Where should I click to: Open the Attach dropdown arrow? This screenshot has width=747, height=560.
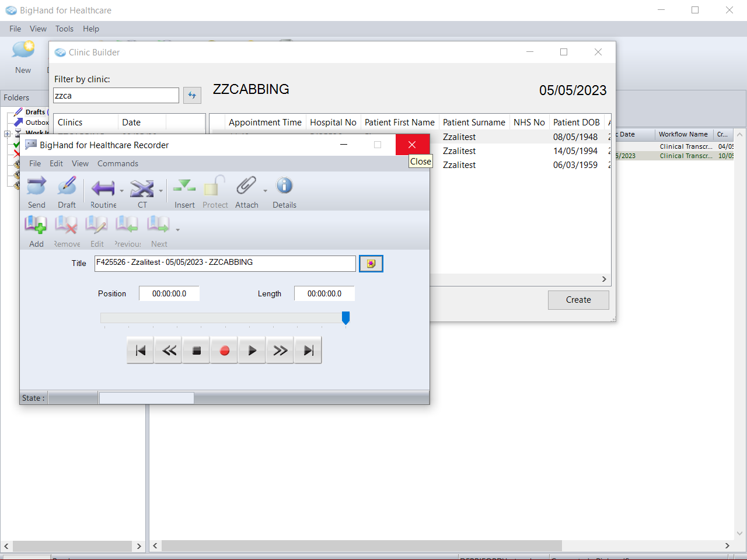(265, 191)
